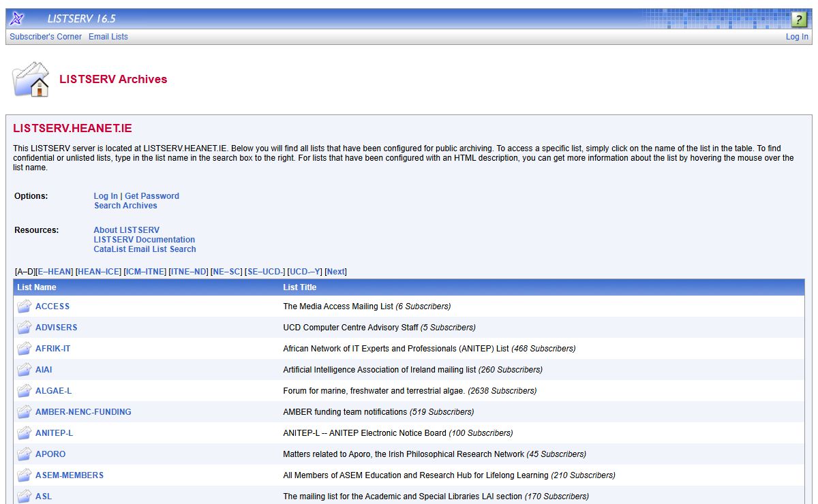Click the folder icon beside ADVISERS
This screenshot has height=504, width=818.
pyautogui.click(x=25, y=328)
